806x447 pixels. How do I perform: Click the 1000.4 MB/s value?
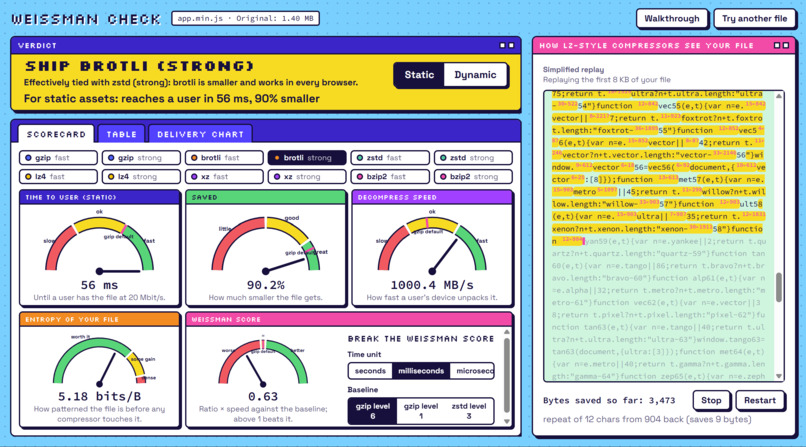coord(432,285)
